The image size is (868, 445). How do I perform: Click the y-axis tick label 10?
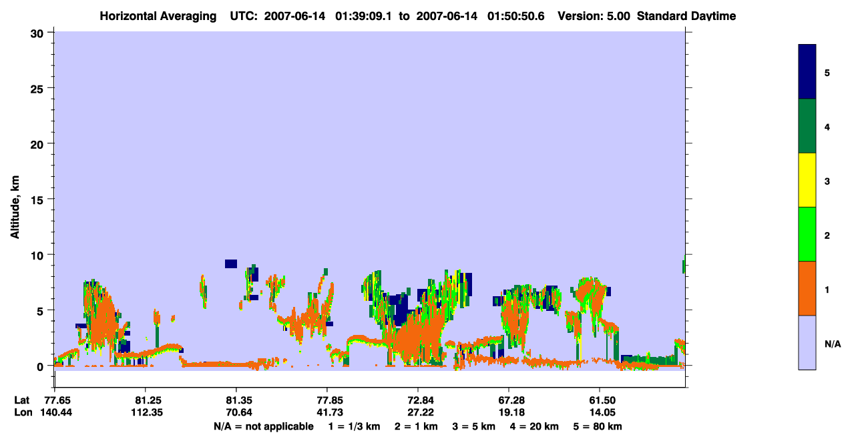tap(39, 255)
